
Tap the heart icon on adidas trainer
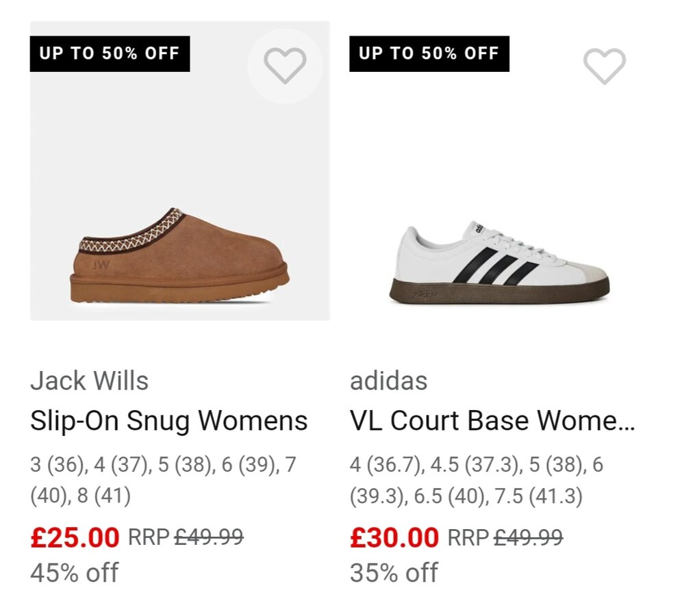[604, 66]
